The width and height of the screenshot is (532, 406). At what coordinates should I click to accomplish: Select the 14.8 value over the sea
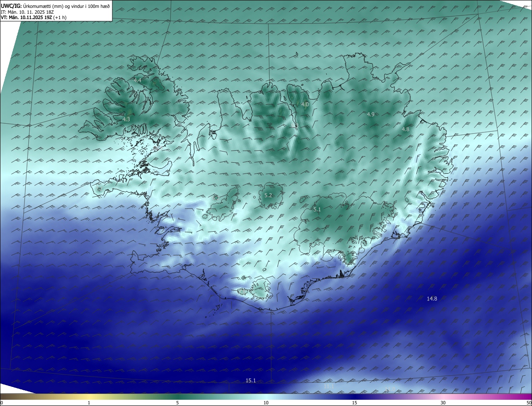pos(432,298)
